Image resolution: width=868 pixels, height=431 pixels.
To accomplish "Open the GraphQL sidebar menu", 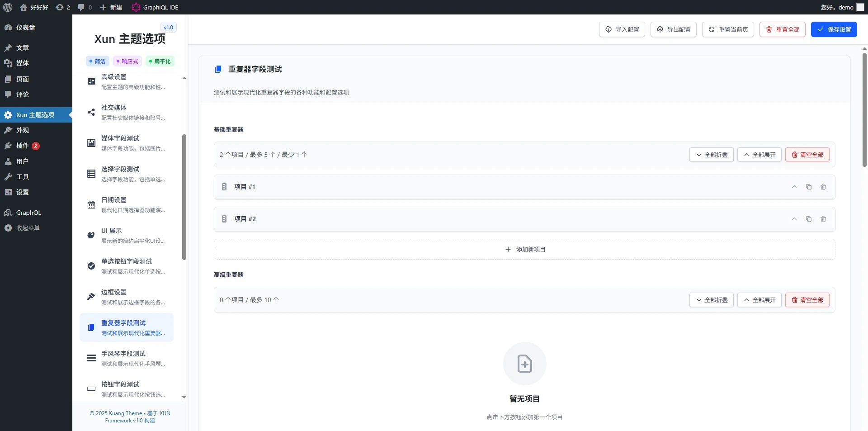I will pos(36,213).
